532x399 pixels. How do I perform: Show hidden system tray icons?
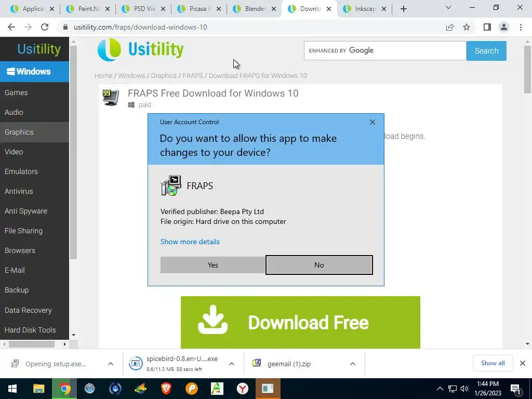coord(440,389)
